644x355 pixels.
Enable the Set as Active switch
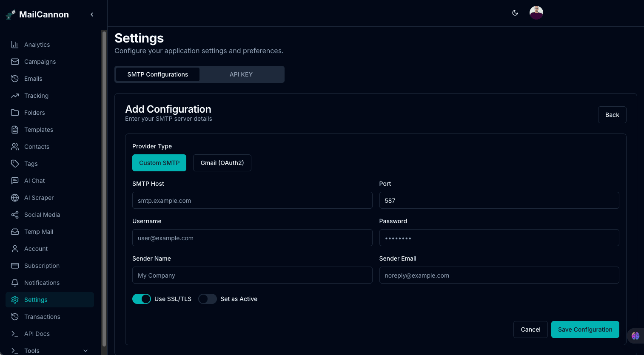point(208,299)
